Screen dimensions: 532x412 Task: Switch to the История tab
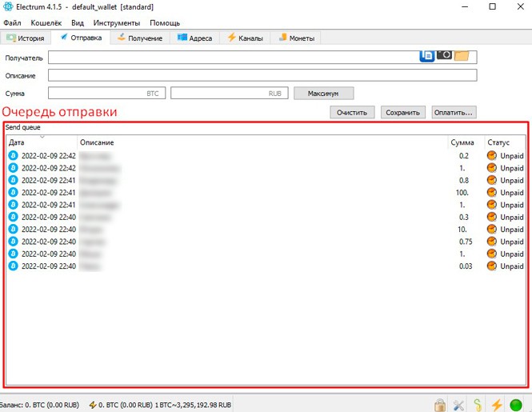point(26,38)
